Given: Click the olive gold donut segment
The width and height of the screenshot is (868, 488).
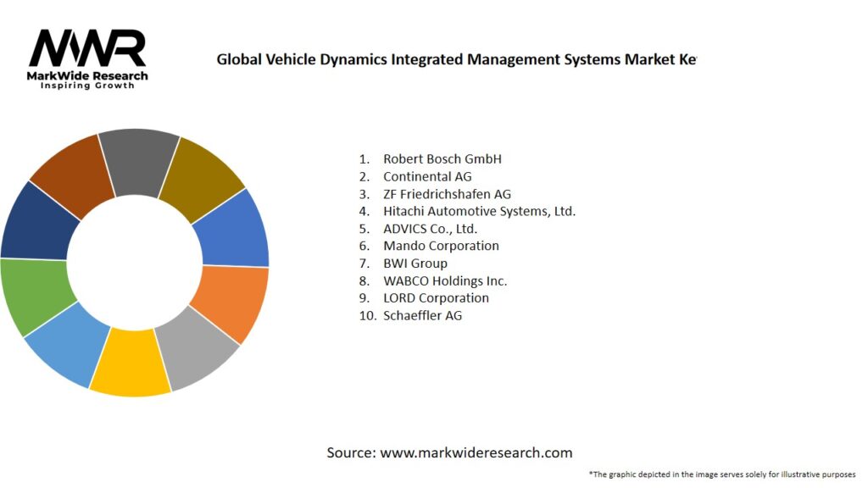Looking at the screenshot, I should point(202,180).
